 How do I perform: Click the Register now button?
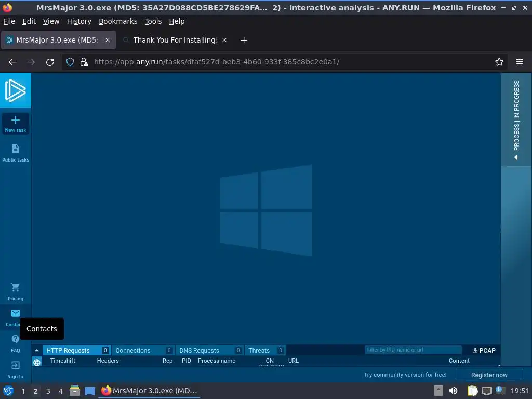489,375
